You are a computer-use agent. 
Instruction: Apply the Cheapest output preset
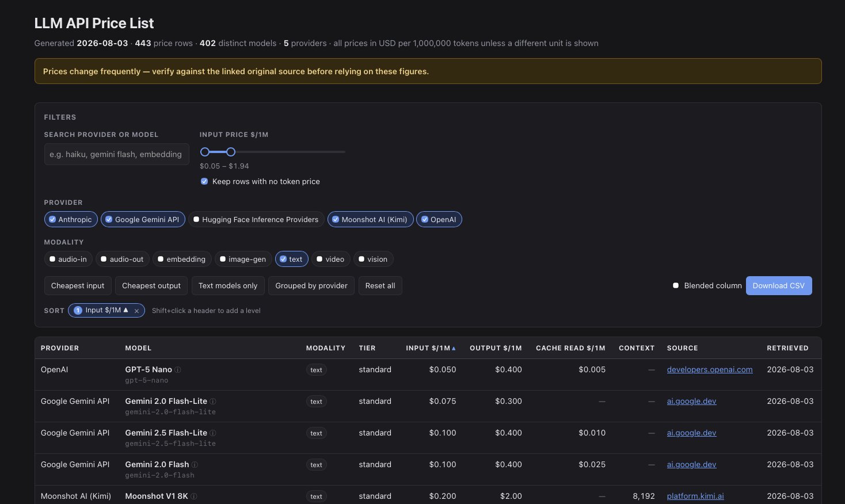point(151,285)
